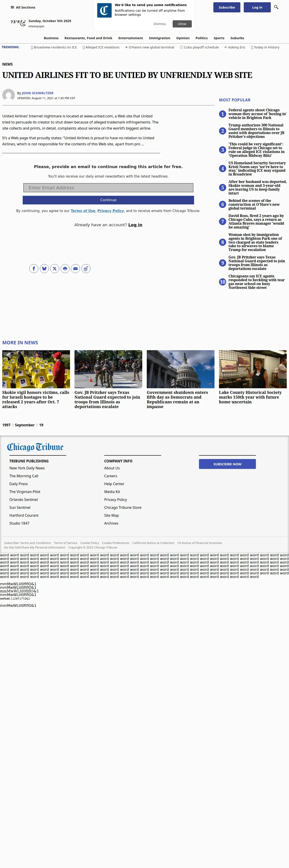Open Orlando Sentinel footer link
Image resolution: width=289 pixels, height=868 pixels.
tap(24, 500)
